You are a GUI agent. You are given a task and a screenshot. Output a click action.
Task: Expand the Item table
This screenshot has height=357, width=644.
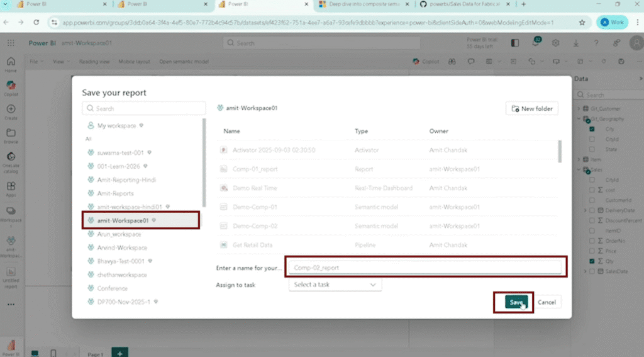click(x=579, y=159)
